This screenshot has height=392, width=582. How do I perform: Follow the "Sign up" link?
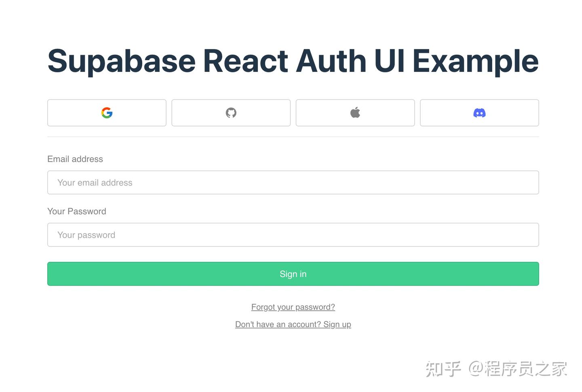click(337, 324)
